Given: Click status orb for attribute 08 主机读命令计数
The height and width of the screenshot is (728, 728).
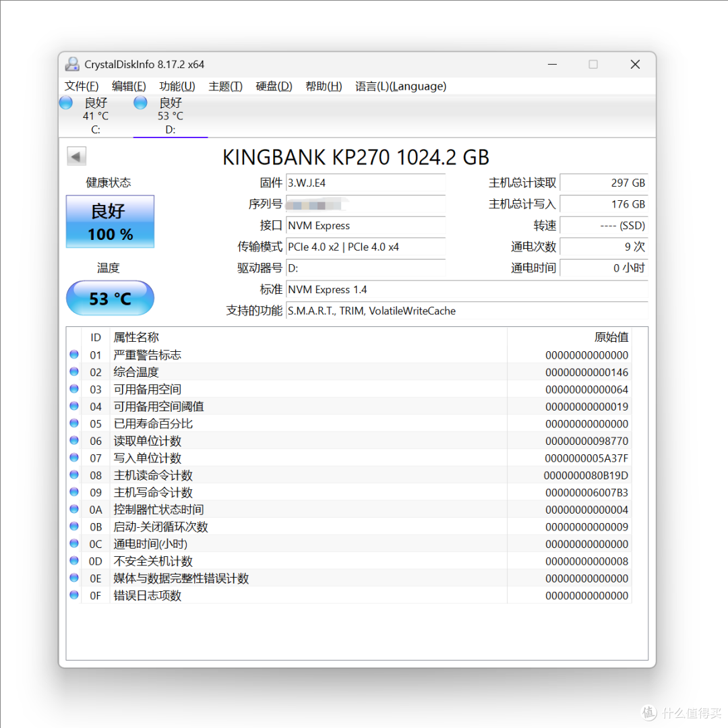Looking at the screenshot, I should [x=74, y=475].
